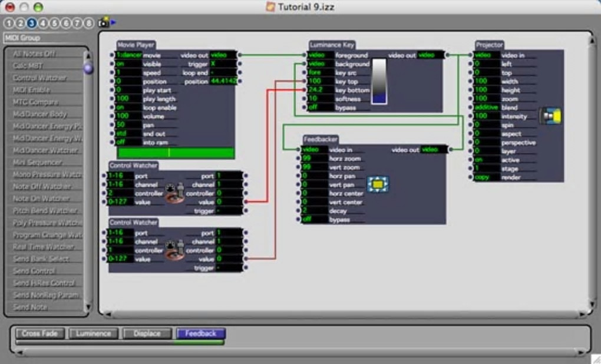This screenshot has width=601, height=364.
Task: Choose Pitch Bend Watcher actor
Action: (x=45, y=211)
